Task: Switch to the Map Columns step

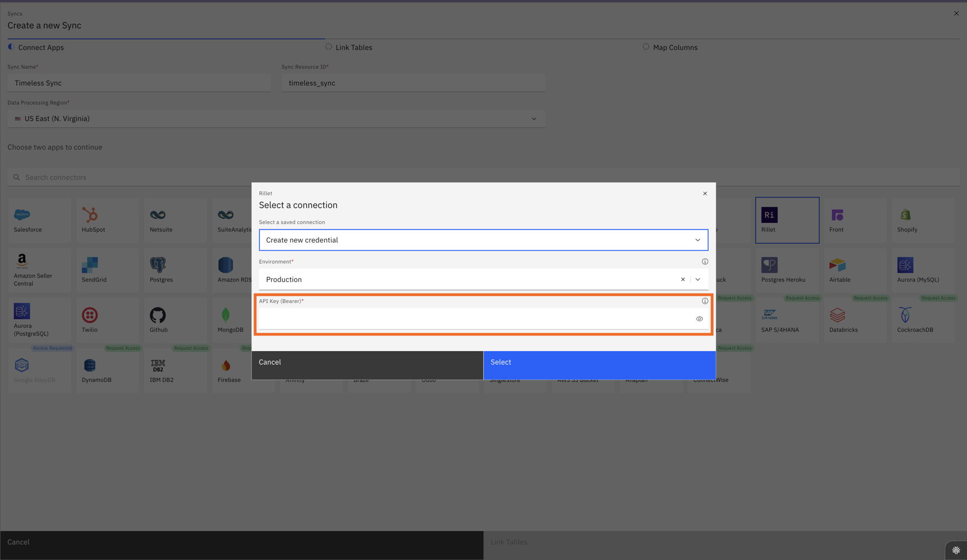Action: (675, 48)
